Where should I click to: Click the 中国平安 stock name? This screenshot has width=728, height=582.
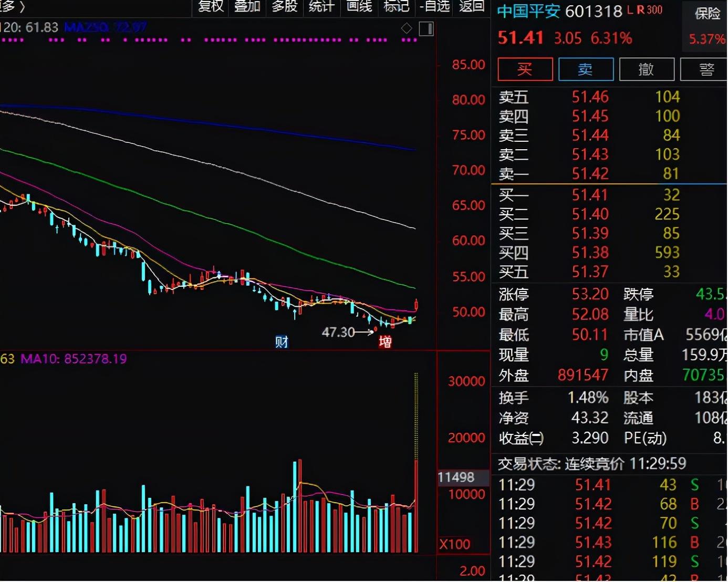(528, 12)
